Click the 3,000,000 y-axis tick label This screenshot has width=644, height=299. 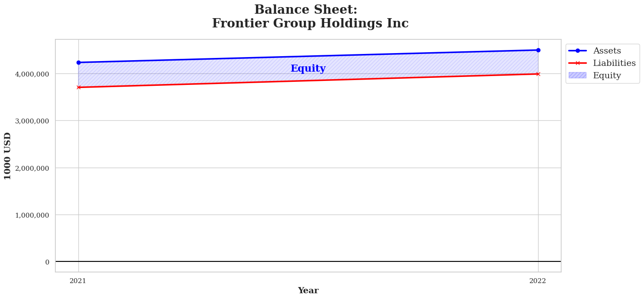click(32, 121)
